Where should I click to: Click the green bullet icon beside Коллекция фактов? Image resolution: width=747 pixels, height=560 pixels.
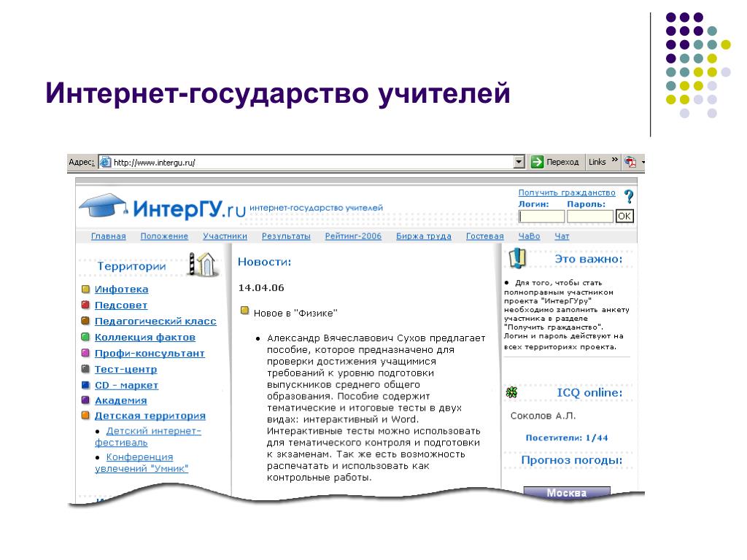coord(86,337)
